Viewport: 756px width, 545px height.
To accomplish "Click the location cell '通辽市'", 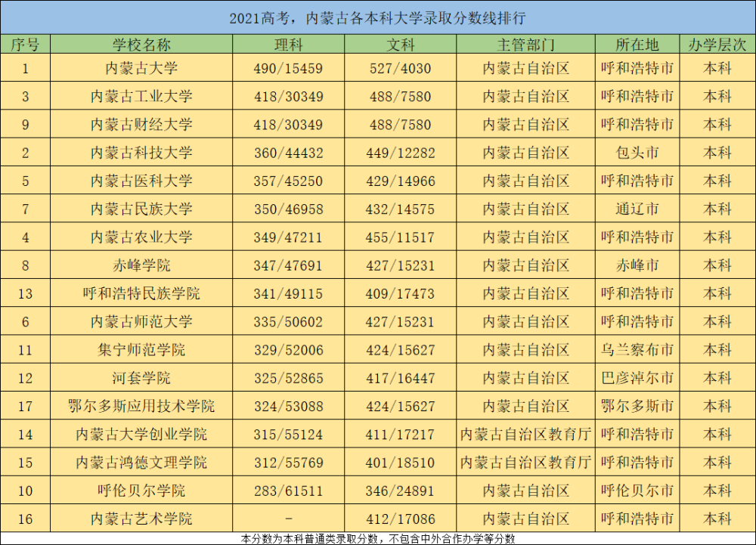I will 637,209.
